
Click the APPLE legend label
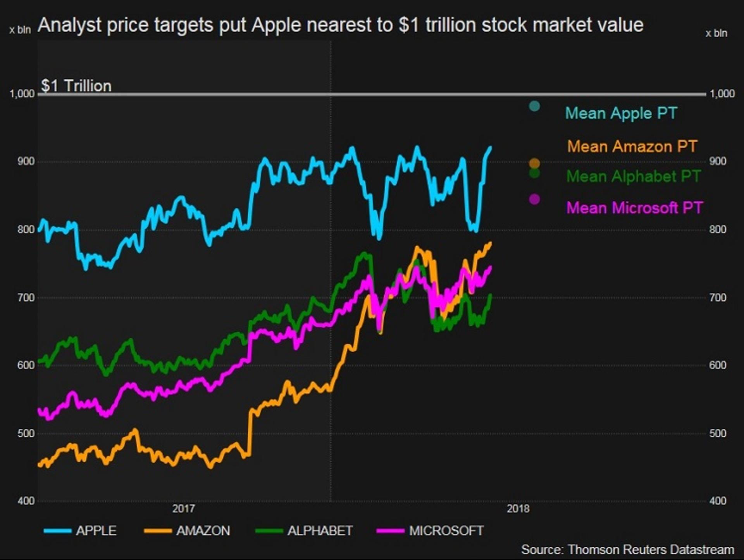click(96, 531)
